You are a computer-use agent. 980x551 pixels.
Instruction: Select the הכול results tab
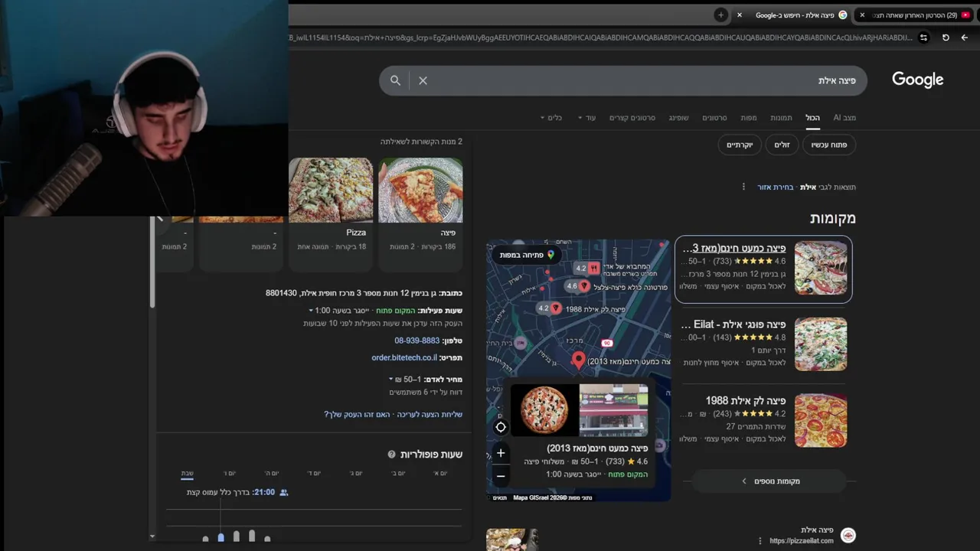[812, 118]
